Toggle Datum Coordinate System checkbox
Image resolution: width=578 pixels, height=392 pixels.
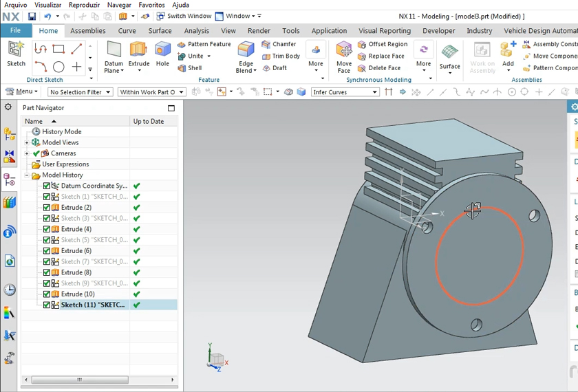point(47,186)
